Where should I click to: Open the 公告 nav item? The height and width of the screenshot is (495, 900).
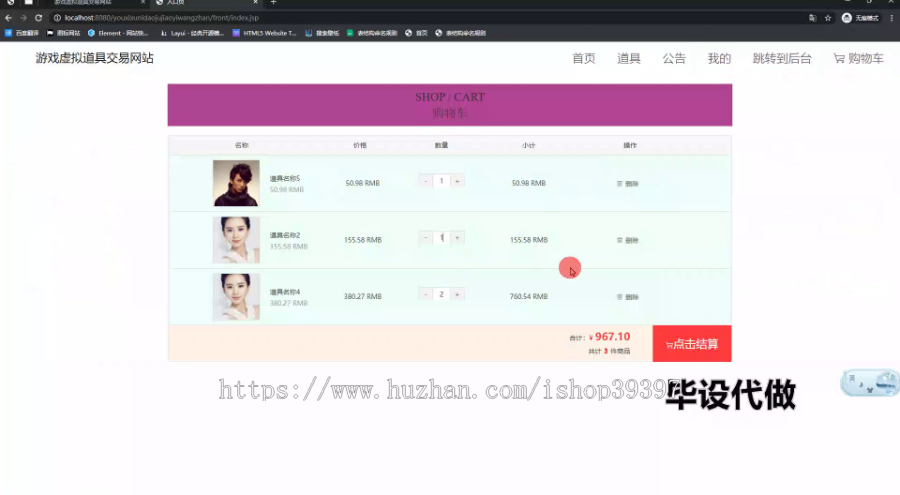tap(674, 59)
